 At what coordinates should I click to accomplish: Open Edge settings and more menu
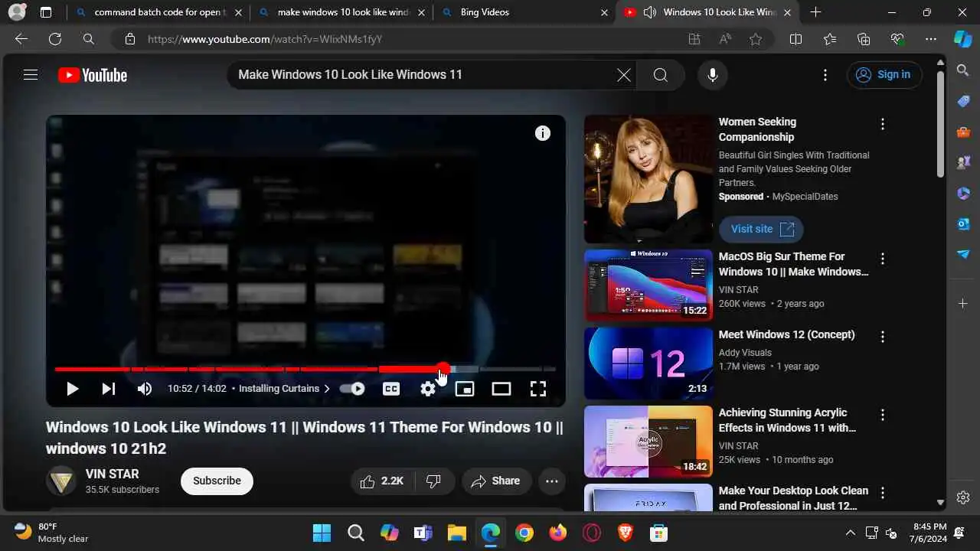click(931, 39)
